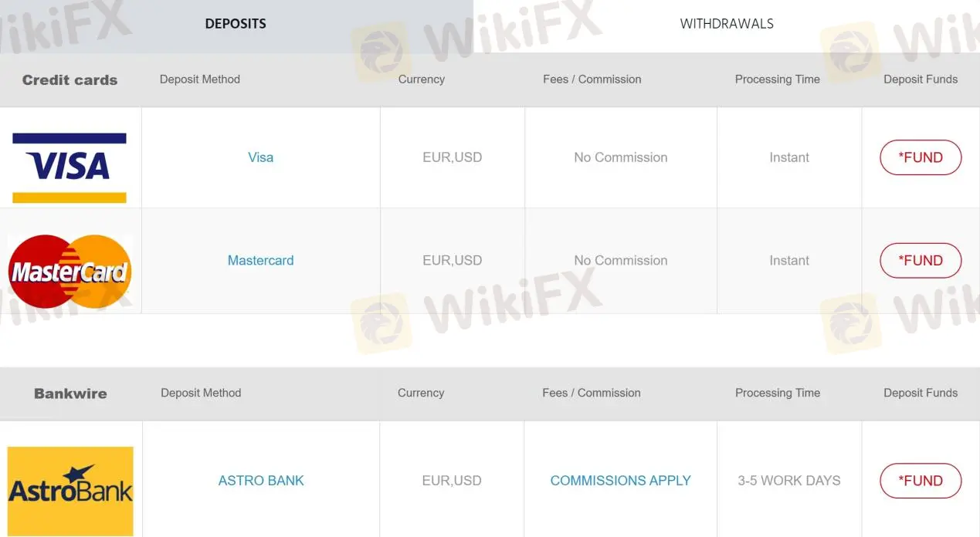Click the Credit cards Processing Time header

pyautogui.click(x=777, y=79)
